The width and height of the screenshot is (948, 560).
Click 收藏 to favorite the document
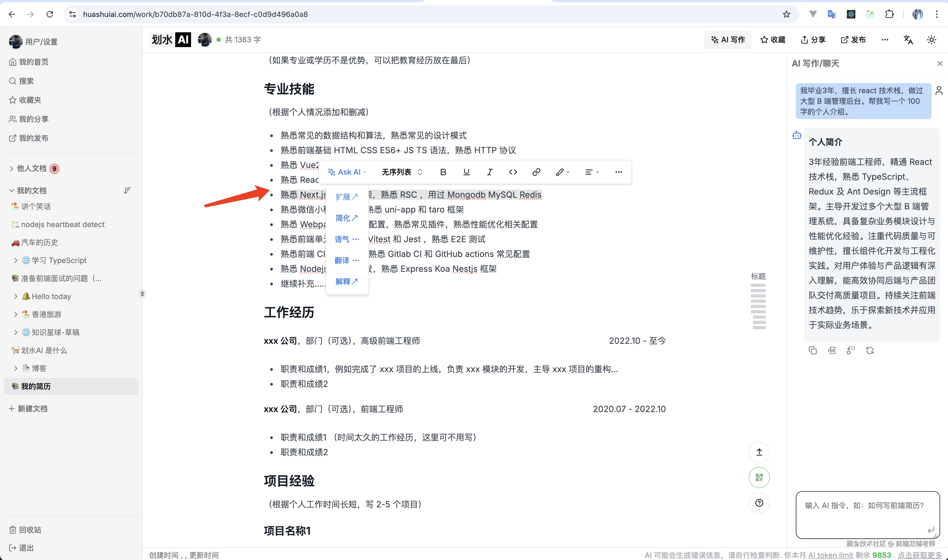[772, 40]
